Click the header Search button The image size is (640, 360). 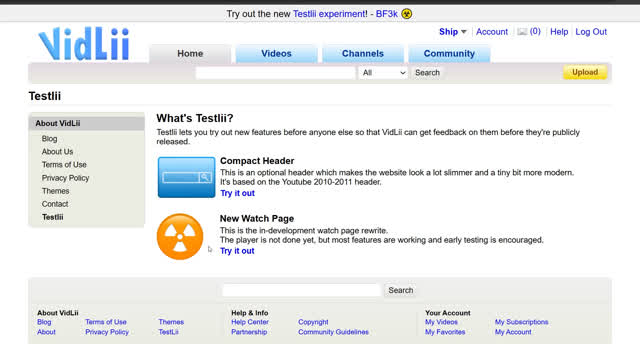[427, 73]
